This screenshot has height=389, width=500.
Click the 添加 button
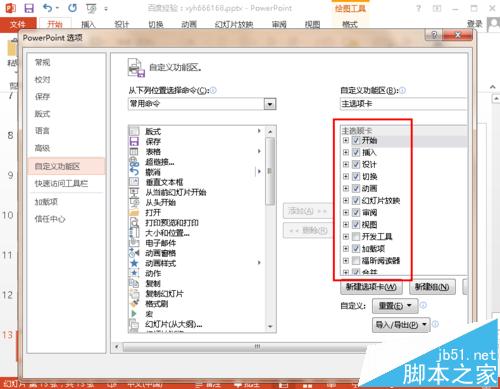(x=308, y=211)
